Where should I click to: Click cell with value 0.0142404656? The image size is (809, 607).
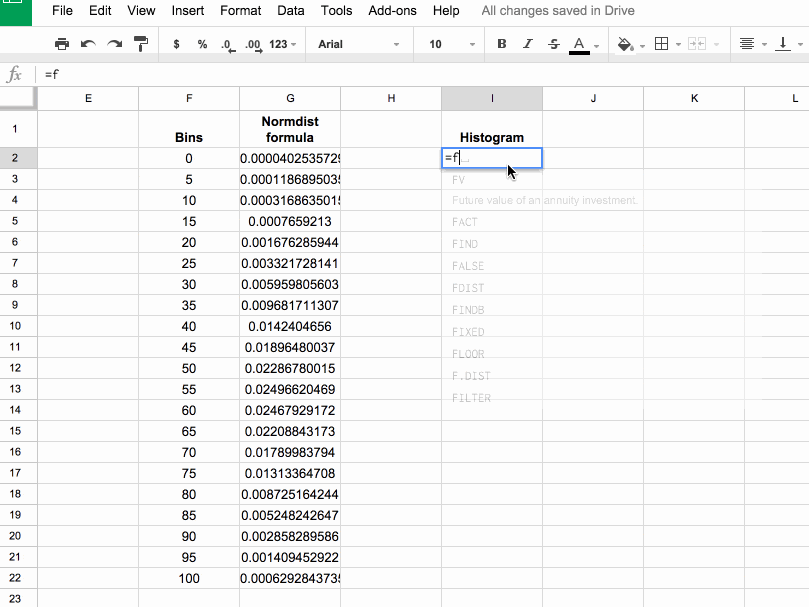pos(290,327)
